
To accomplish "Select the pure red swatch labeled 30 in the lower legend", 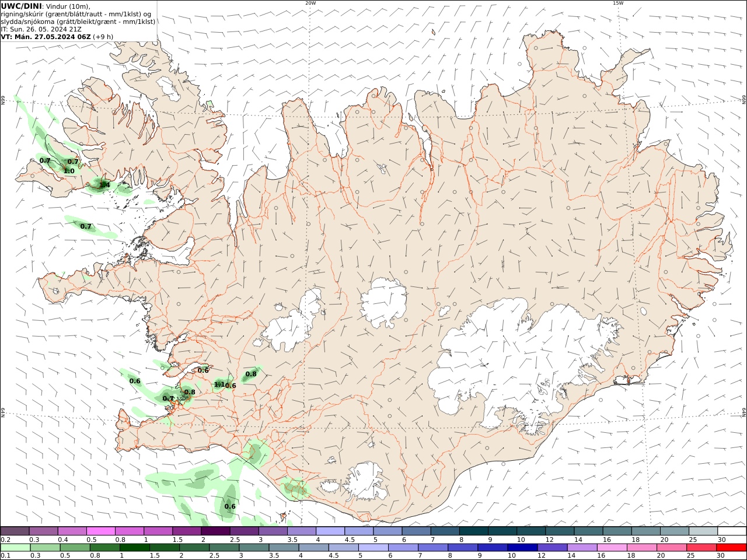I will pos(731,548).
